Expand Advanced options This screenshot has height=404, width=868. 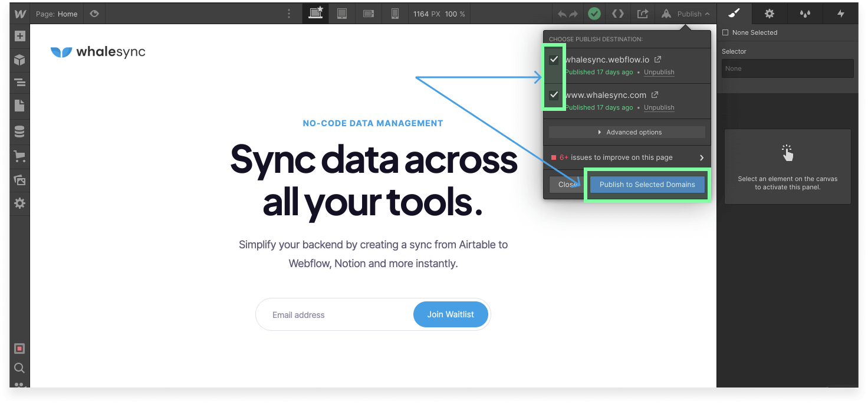click(627, 132)
